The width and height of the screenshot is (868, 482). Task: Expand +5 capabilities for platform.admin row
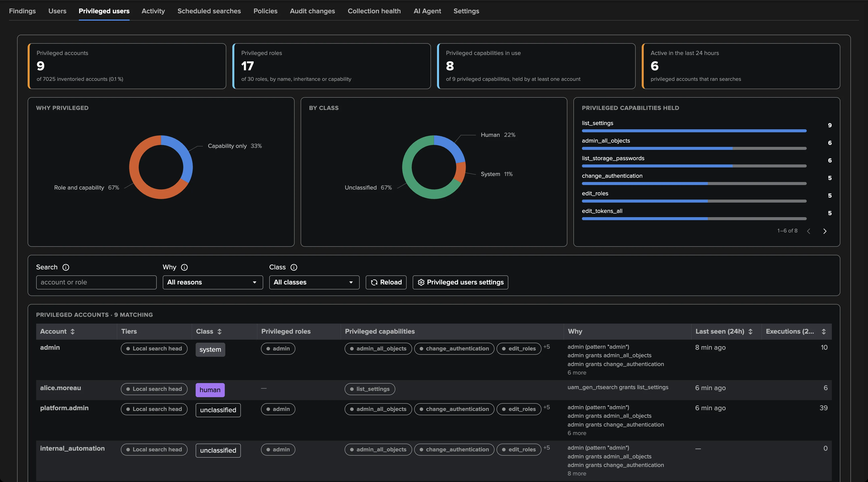point(547,407)
